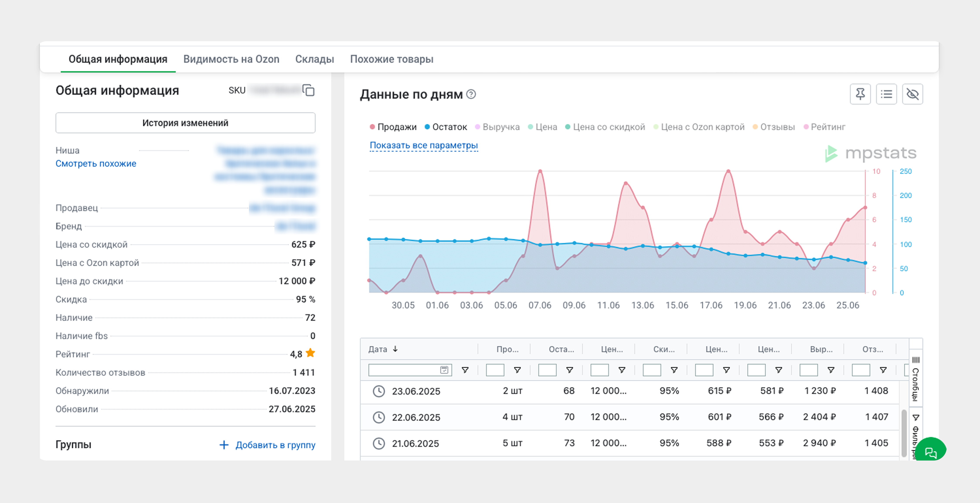Open the Склады tab
The height and width of the screenshot is (503, 980).
[315, 59]
